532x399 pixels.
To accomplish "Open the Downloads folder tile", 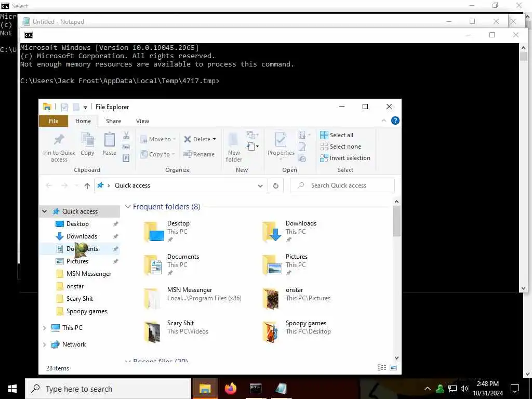I will pyautogui.click(x=290, y=232).
